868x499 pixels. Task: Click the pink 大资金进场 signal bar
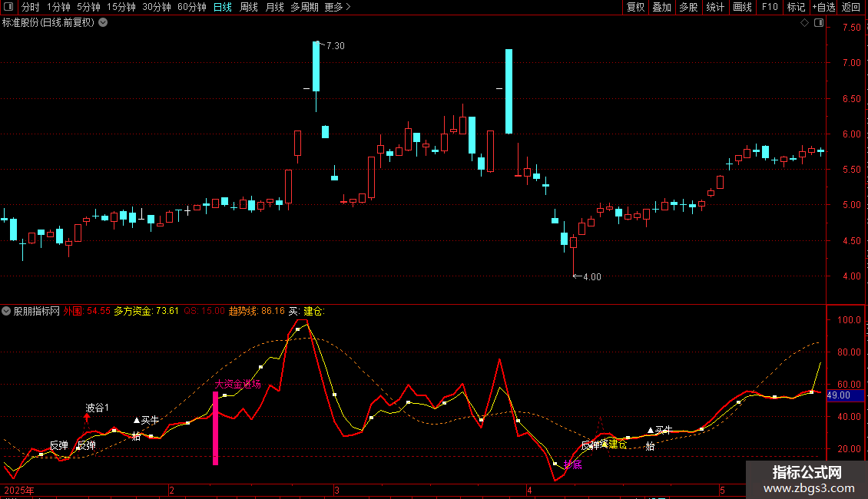click(x=215, y=428)
